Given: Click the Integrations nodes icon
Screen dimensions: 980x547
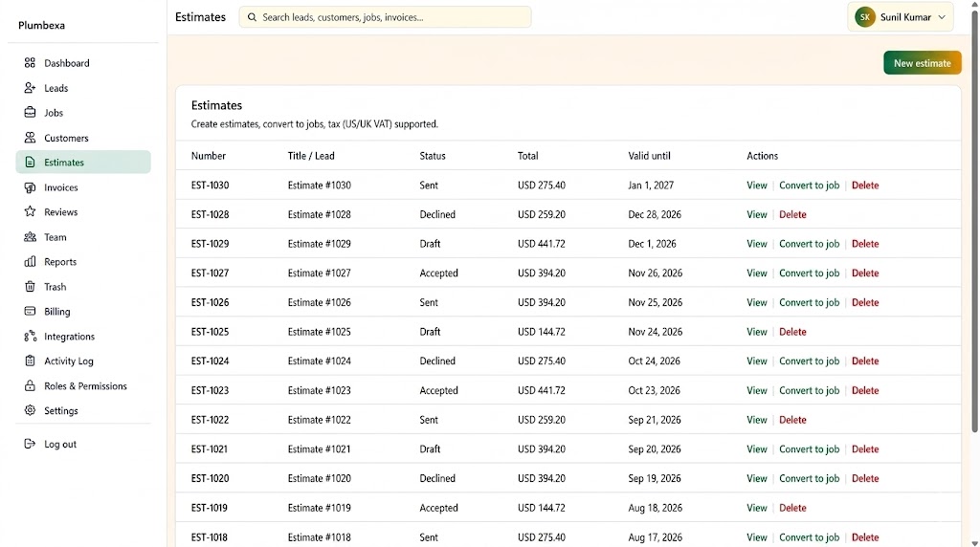Looking at the screenshot, I should tap(30, 336).
